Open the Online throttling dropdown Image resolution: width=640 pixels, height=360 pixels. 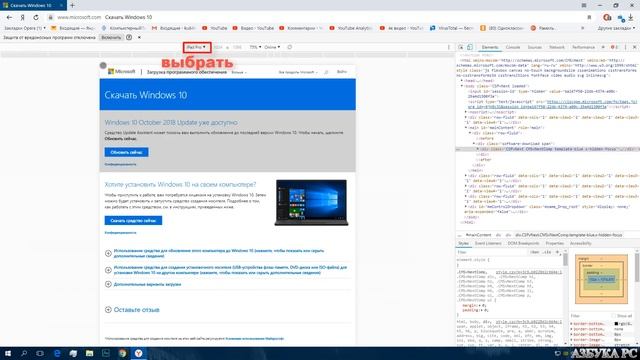tap(272, 47)
